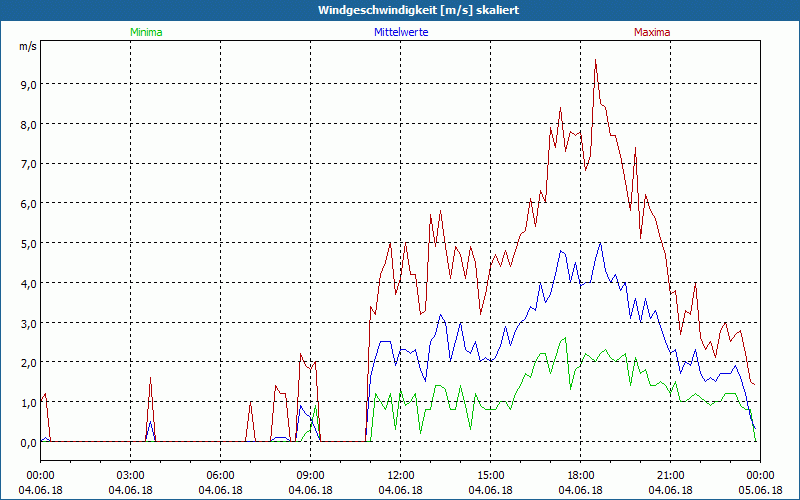Click the 4,0 y-axis value
Screen dimensions: 800x500
[x=28, y=283]
